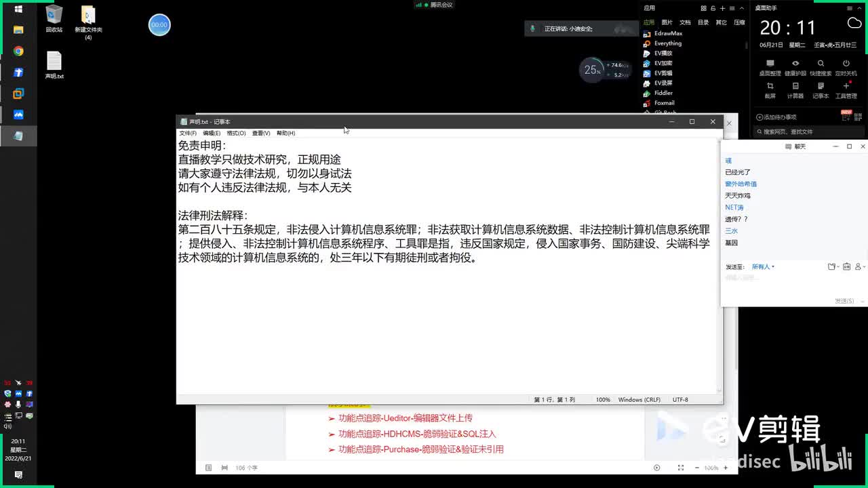
Task: Click the 桌面整理 tool
Action: [x=770, y=68]
